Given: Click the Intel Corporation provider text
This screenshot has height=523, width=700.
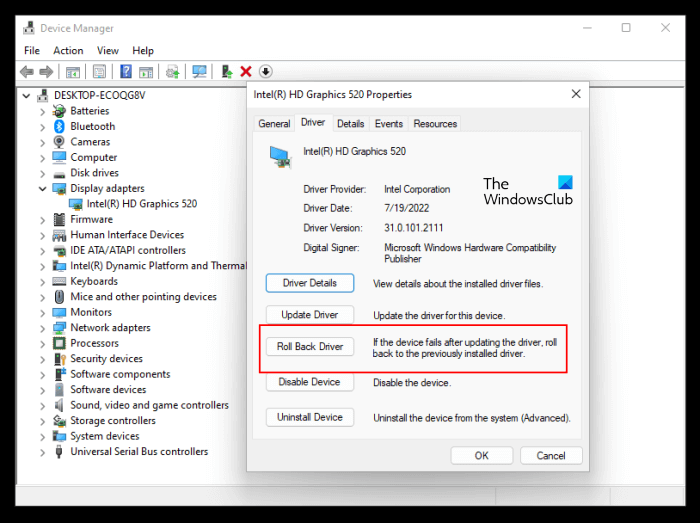Looking at the screenshot, I should pyautogui.click(x=417, y=189).
